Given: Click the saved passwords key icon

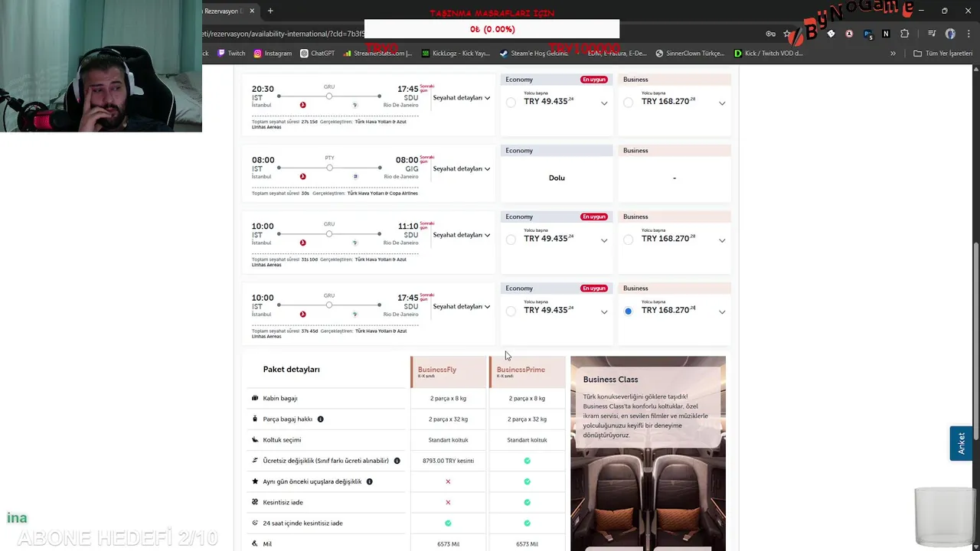Looking at the screenshot, I should [x=771, y=34].
